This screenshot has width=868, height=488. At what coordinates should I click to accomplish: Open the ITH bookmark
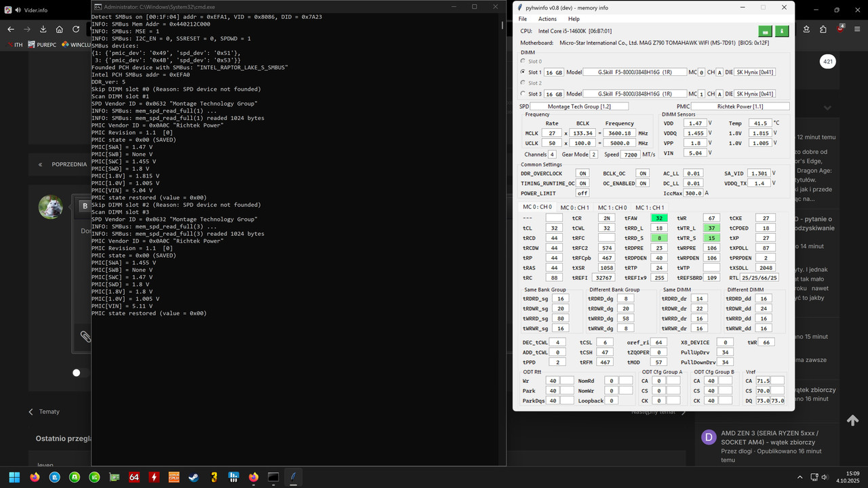(x=14, y=45)
